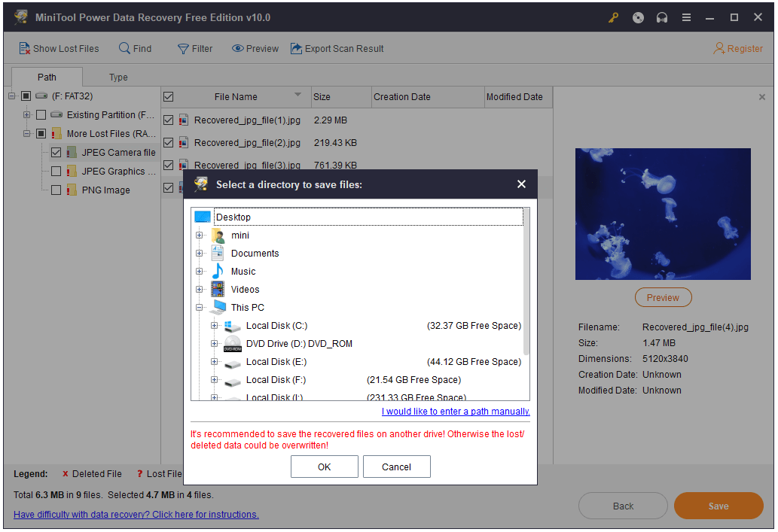
Task: Select the Music note icon
Action: (x=218, y=272)
